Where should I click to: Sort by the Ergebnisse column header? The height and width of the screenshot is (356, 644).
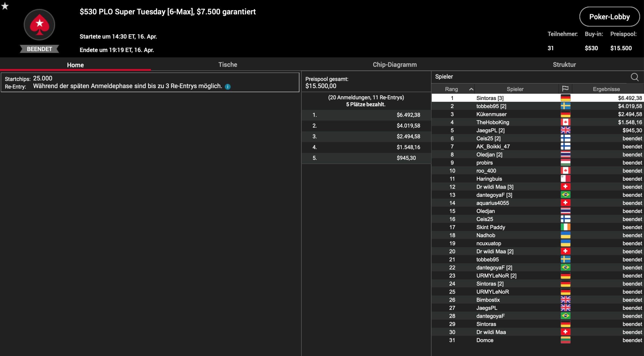[x=606, y=89]
